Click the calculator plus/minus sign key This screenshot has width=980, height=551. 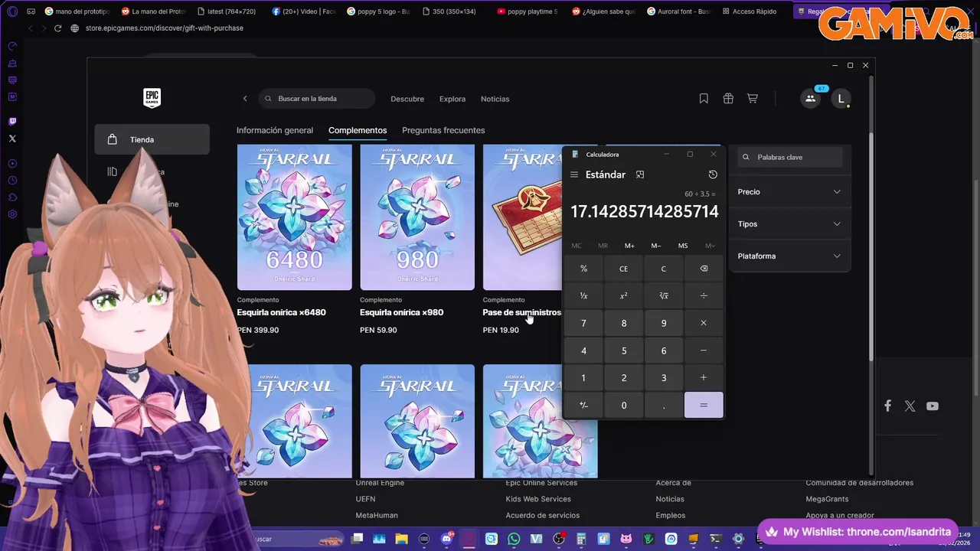coord(583,405)
